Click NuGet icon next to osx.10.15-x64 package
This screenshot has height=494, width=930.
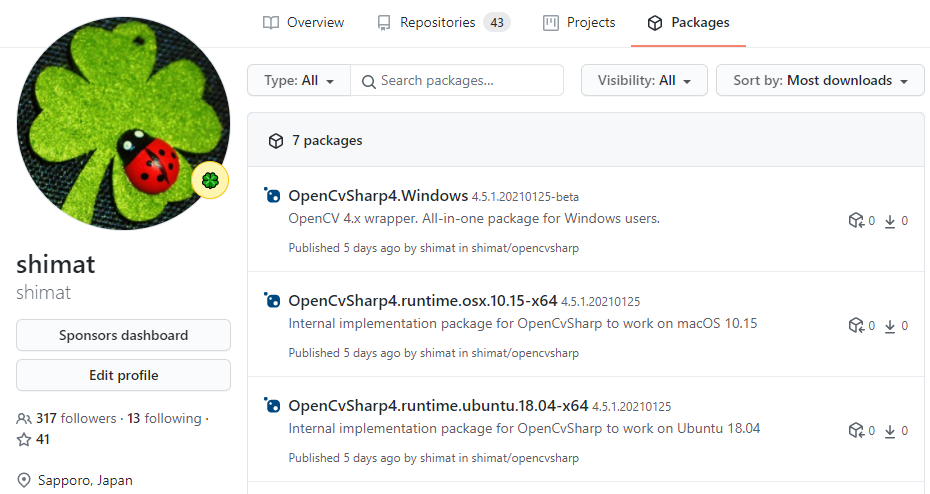pos(272,300)
